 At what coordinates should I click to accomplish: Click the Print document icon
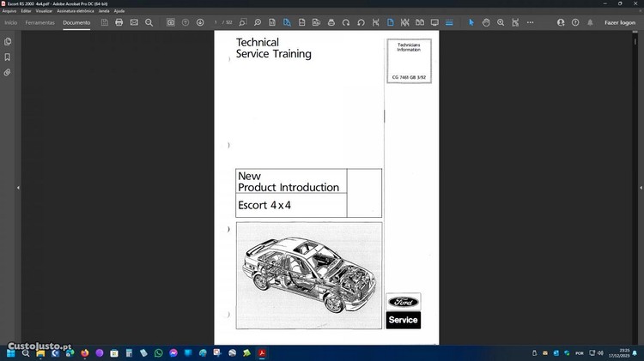tap(118, 22)
